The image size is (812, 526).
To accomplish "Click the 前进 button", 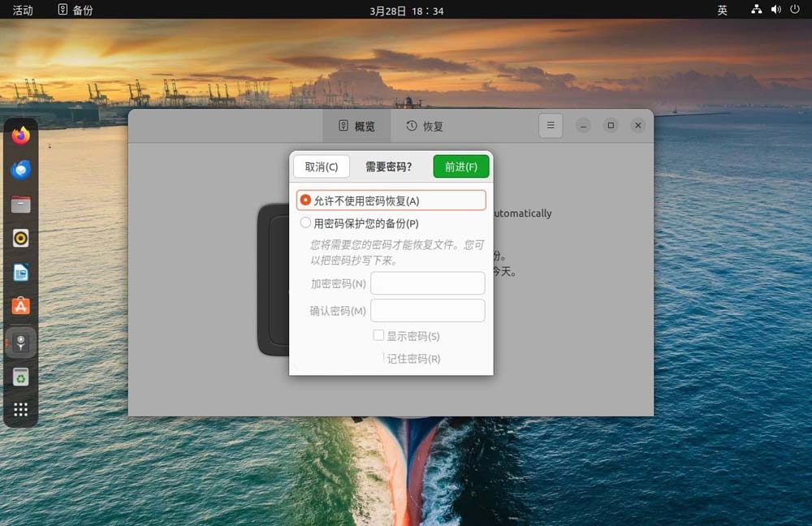I will tap(461, 166).
